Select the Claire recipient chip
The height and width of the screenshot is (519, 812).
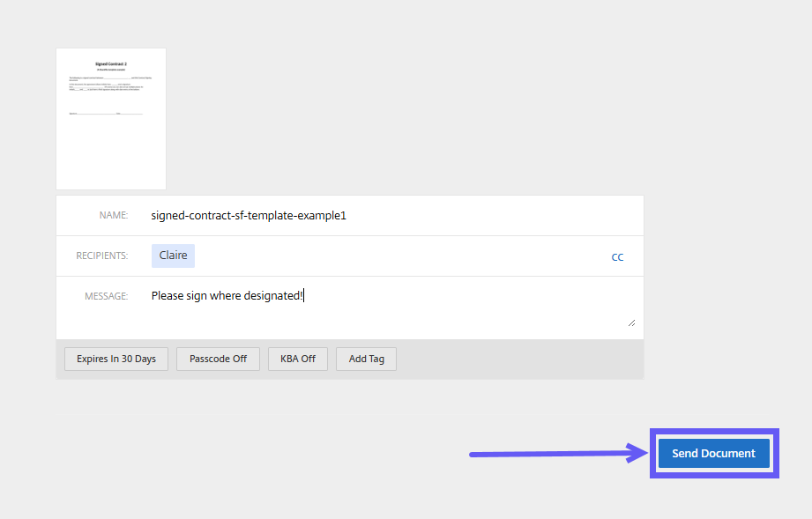pyautogui.click(x=173, y=256)
